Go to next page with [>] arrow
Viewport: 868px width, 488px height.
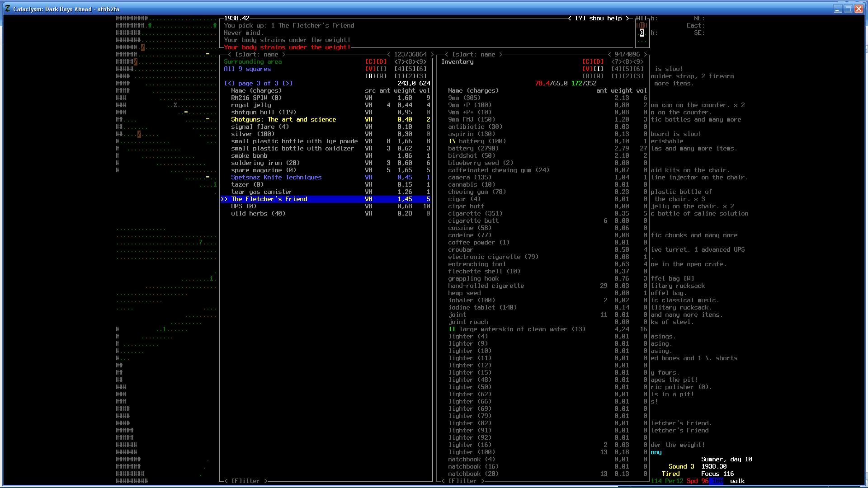[288, 84]
